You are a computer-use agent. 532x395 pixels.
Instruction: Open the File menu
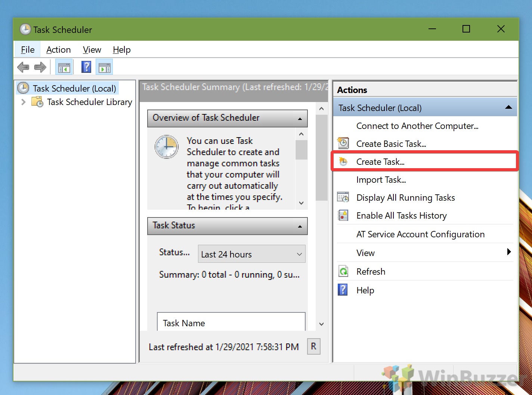click(x=27, y=49)
